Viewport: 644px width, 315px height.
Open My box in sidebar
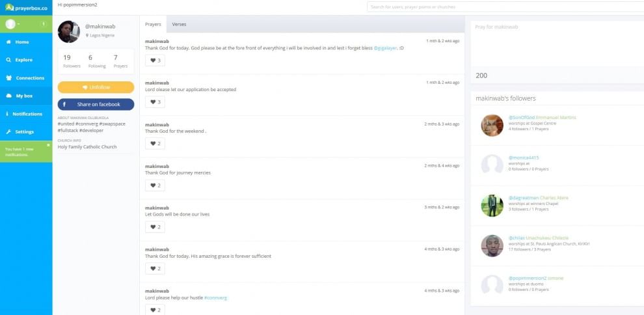click(26, 96)
